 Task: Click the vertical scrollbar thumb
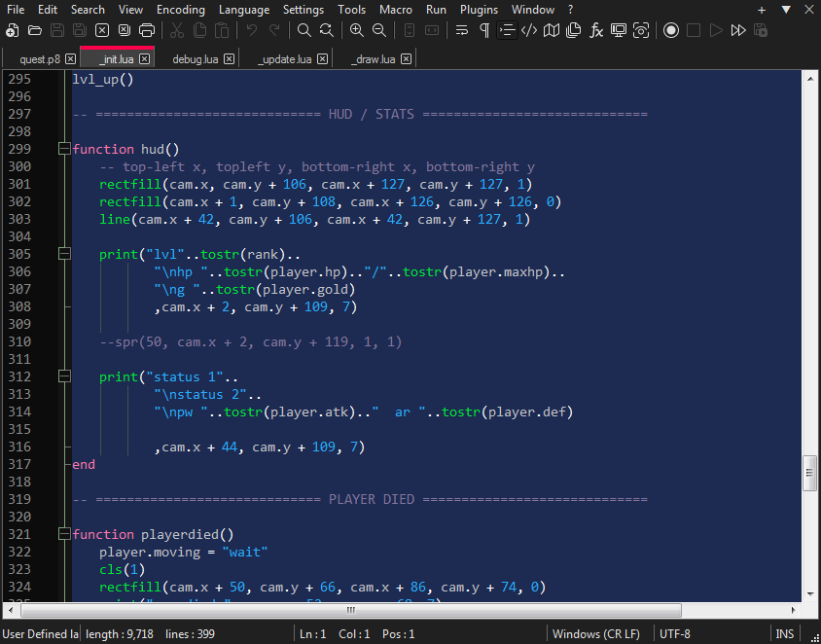tap(809, 473)
